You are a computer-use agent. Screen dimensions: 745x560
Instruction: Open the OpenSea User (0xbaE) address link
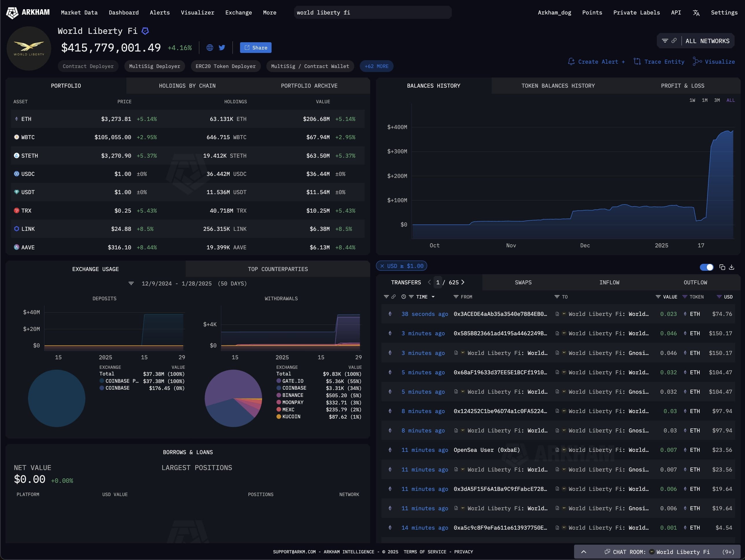(487, 450)
